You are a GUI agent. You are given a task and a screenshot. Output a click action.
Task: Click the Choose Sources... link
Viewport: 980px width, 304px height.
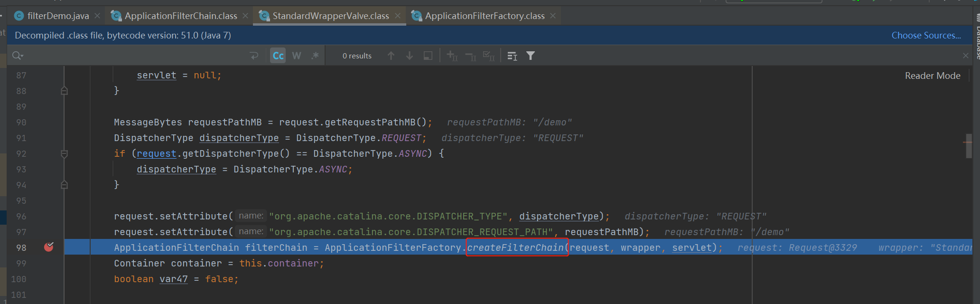pos(926,35)
